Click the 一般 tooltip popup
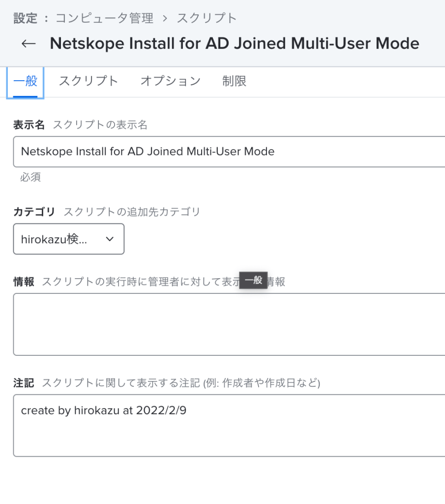 pos(253,280)
